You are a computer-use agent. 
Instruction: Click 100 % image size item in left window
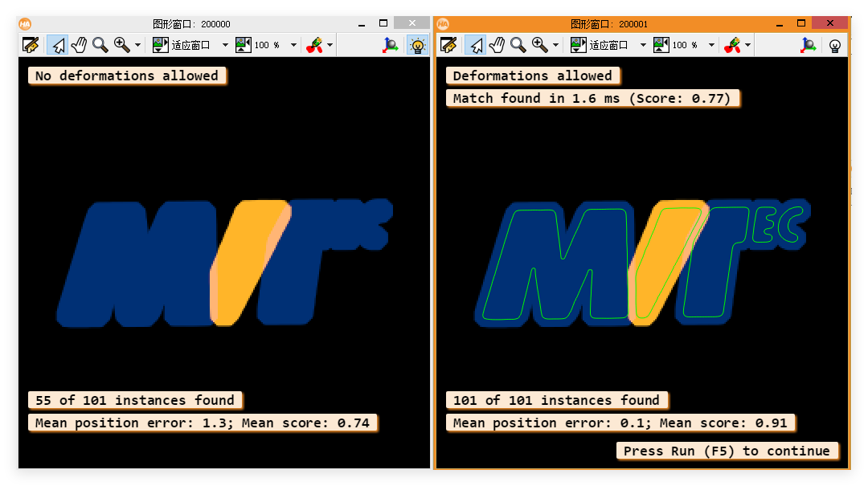pos(259,45)
